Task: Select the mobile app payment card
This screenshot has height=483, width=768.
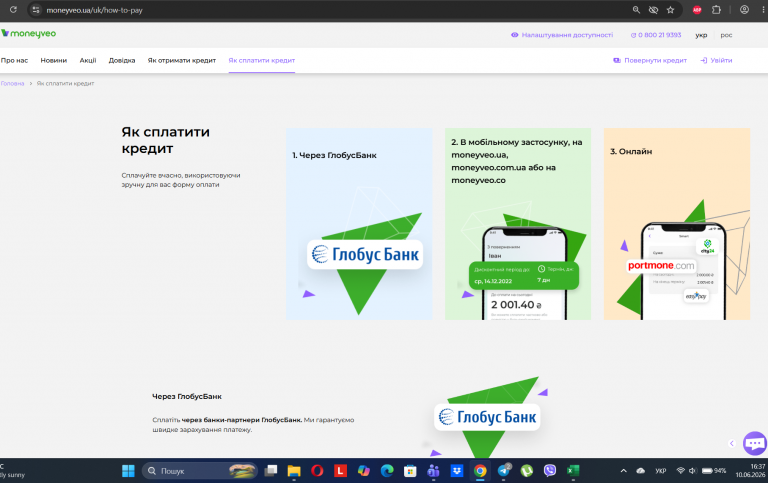Action: 518,224
